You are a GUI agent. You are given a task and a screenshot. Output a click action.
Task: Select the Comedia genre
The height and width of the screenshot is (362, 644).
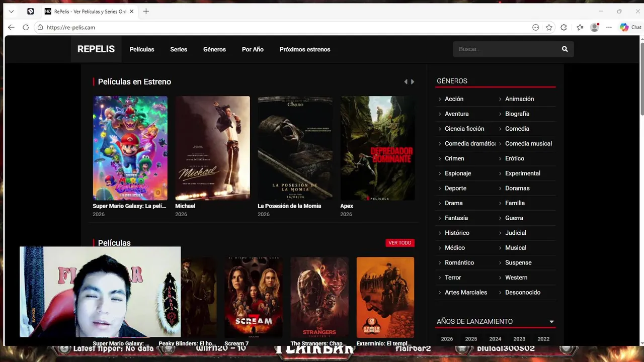pos(517,129)
